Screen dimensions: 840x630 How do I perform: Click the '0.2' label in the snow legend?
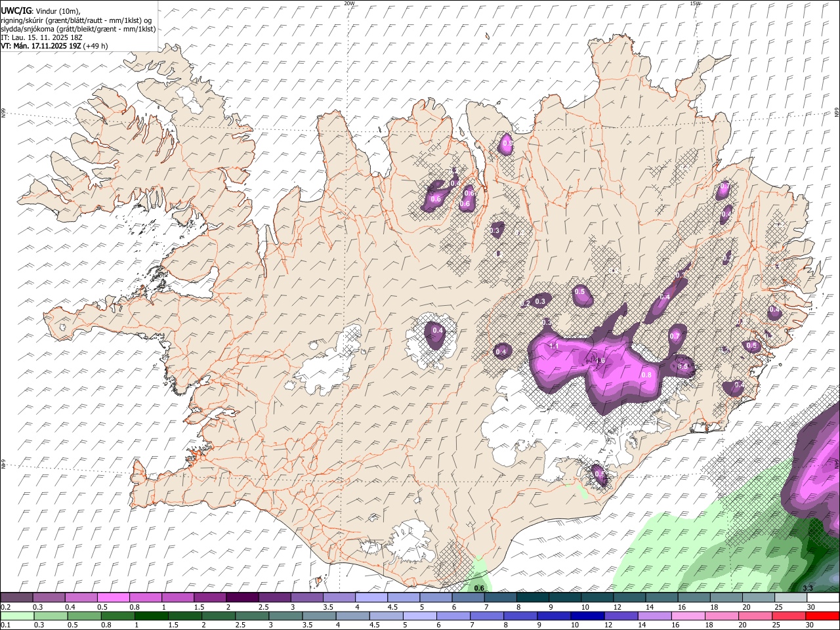pos(5,607)
